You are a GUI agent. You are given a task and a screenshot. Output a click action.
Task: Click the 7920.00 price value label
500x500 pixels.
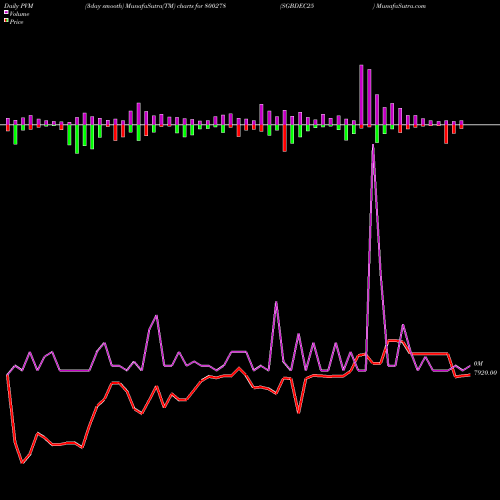[485, 373]
